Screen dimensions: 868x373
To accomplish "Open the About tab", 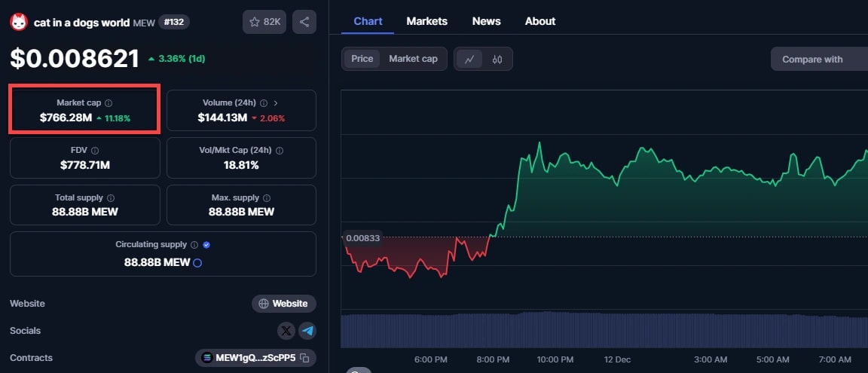I will [x=540, y=21].
